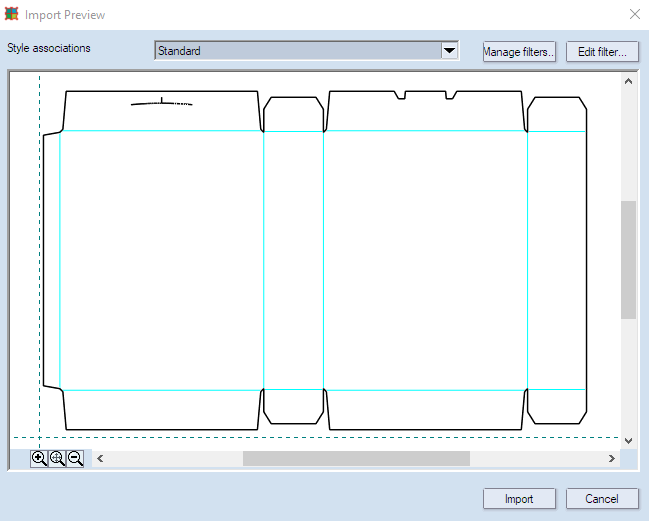This screenshot has width=649, height=521.
Task: Click the Style associations label
Action: pyautogui.click(x=49, y=48)
